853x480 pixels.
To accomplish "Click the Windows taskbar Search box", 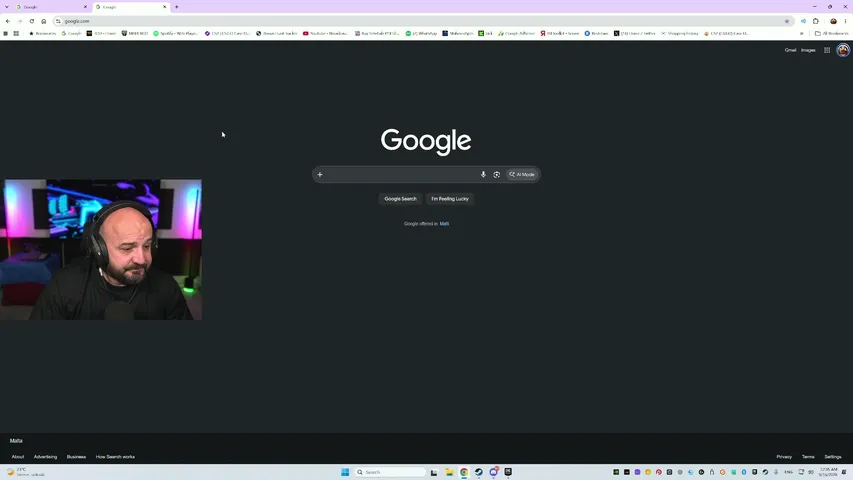I will [390, 472].
